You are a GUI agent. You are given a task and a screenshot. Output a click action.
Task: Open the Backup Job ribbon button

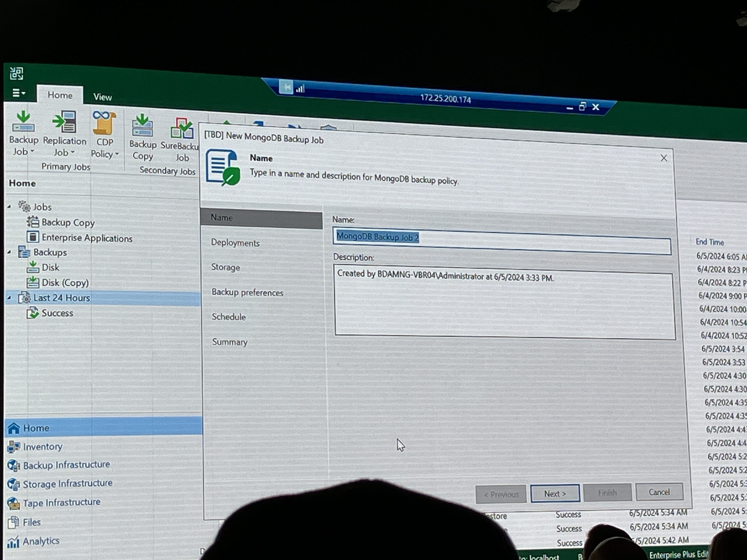(23, 133)
